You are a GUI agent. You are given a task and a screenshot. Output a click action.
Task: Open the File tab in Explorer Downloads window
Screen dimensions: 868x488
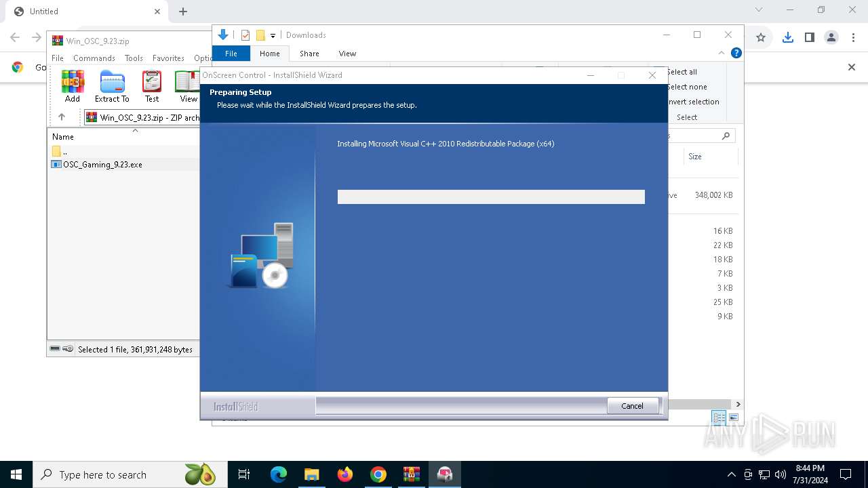(x=231, y=54)
